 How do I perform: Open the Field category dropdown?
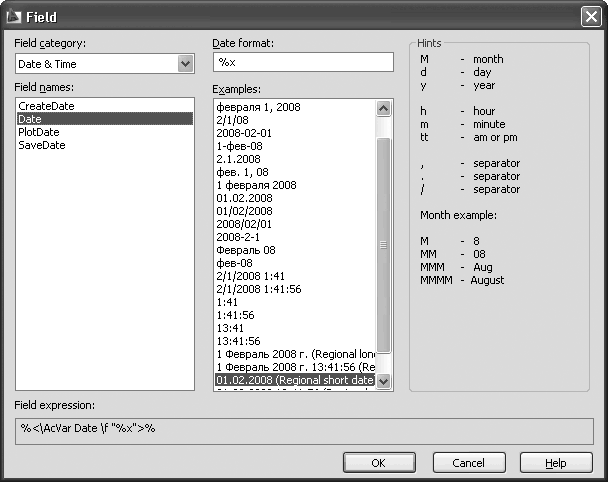(x=184, y=64)
